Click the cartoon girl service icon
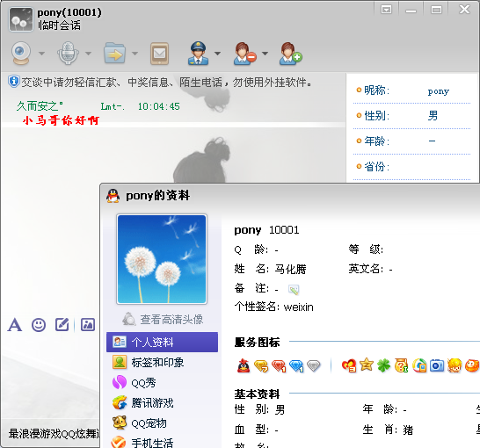Image resolution: width=480 pixels, height=448 pixels. pos(455,365)
